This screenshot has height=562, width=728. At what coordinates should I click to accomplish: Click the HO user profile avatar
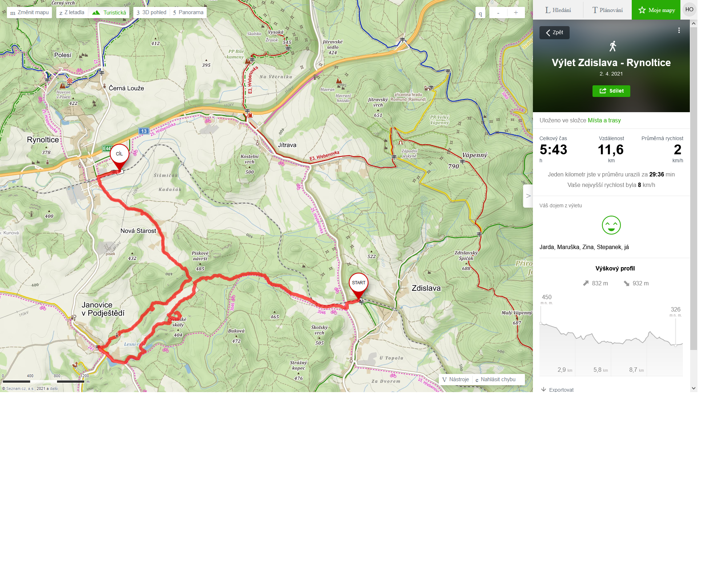click(x=689, y=9)
